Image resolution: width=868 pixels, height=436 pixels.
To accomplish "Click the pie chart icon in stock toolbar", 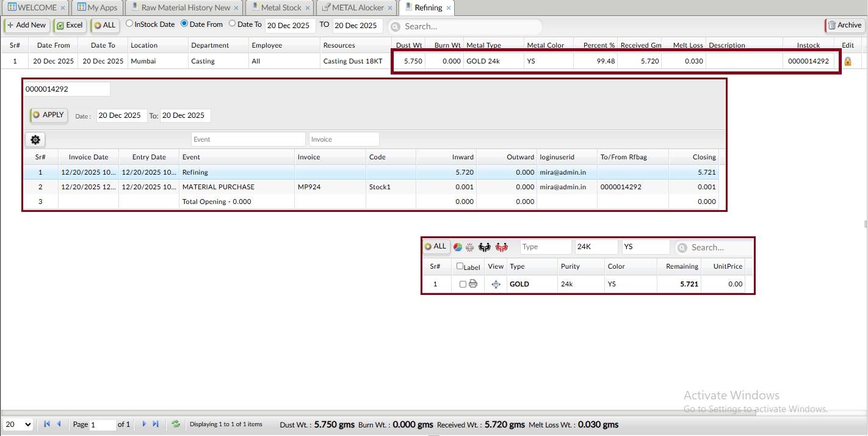I will (457, 247).
